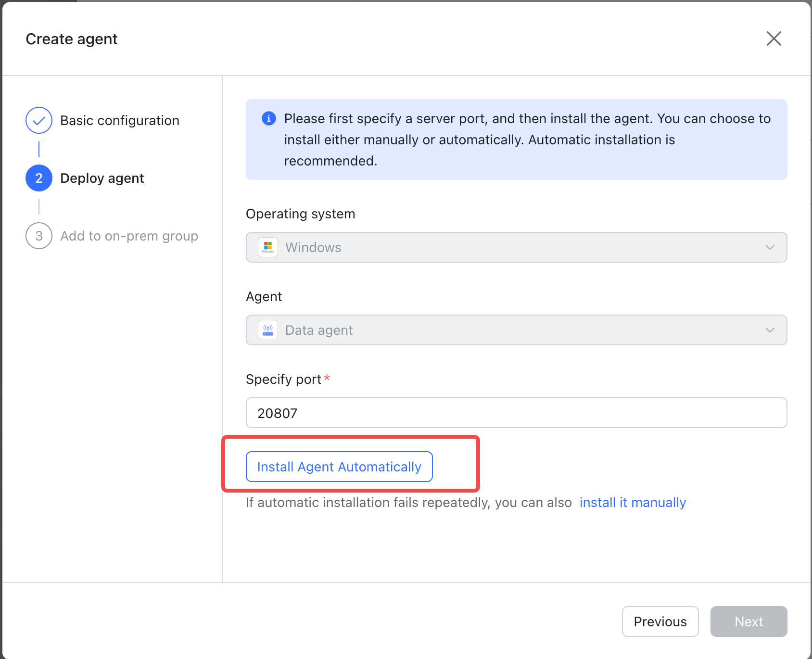Viewport: 812px width, 659px height.
Task: Click Install Agent Automatically
Action: coord(339,466)
